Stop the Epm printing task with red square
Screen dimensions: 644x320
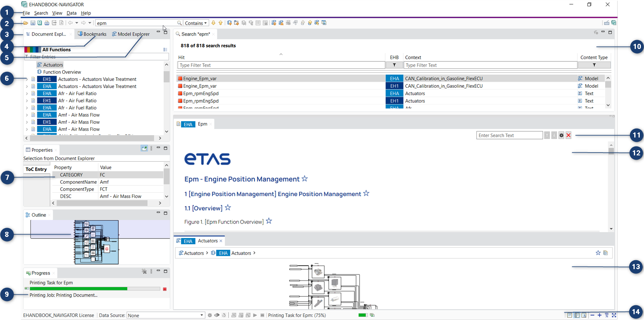(165, 289)
